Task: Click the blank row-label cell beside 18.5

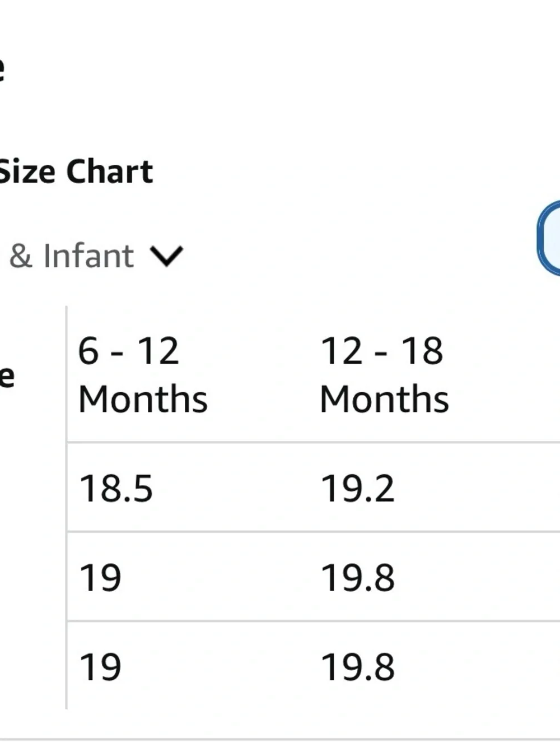Action: click(x=32, y=488)
